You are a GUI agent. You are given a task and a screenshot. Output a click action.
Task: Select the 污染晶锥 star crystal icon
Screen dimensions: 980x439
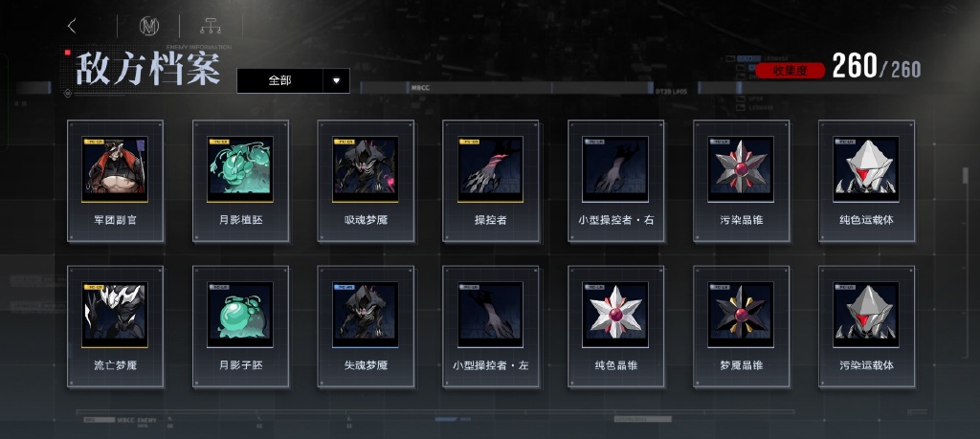tap(741, 169)
